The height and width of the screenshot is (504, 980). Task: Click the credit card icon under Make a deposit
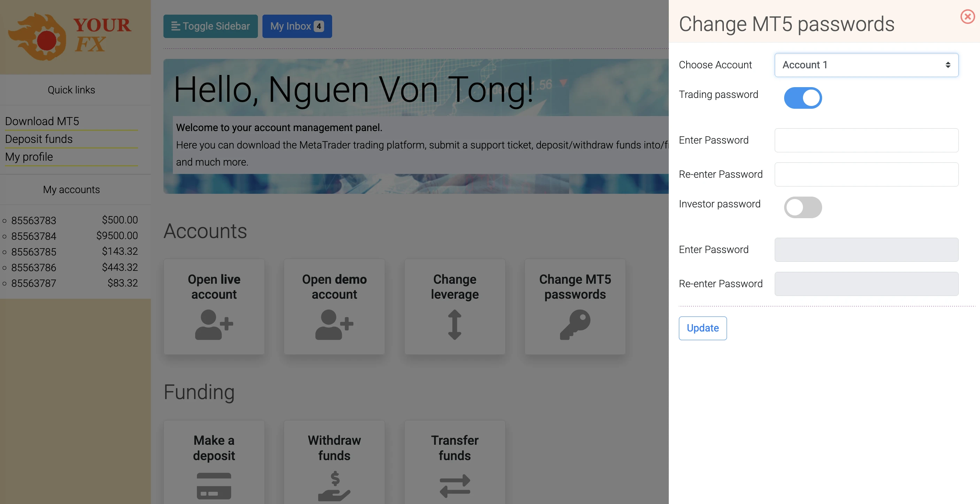click(214, 486)
